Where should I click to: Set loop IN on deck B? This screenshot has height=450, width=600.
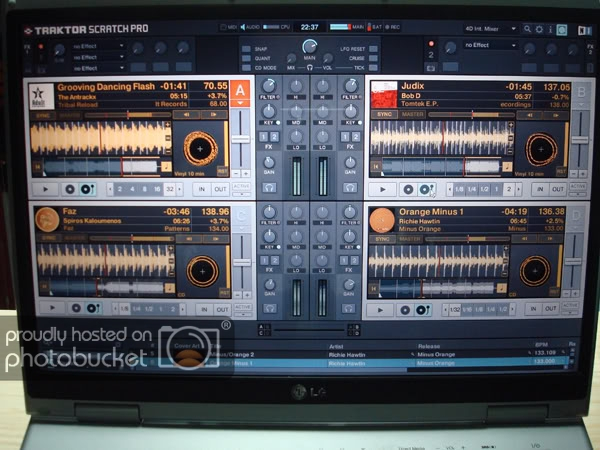point(540,189)
